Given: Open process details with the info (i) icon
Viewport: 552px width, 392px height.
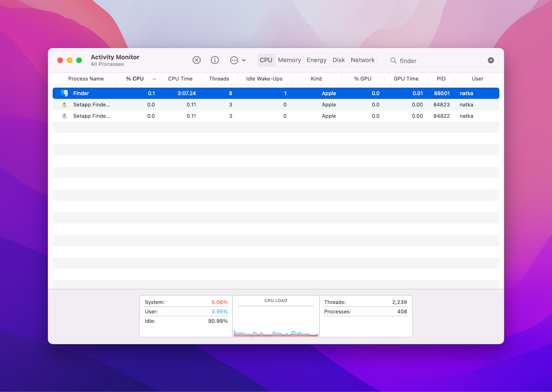Looking at the screenshot, I should (x=215, y=60).
